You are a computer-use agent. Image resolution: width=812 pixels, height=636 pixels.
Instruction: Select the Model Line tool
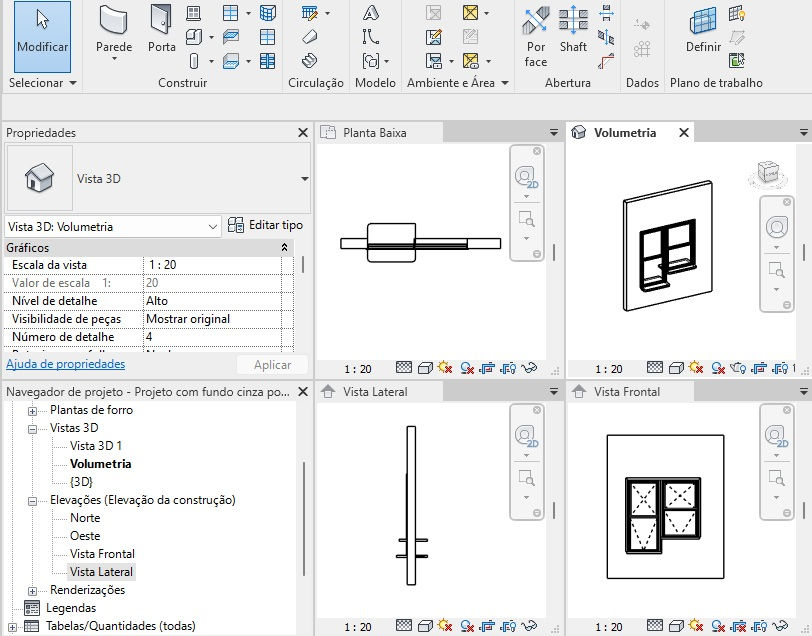[371, 37]
